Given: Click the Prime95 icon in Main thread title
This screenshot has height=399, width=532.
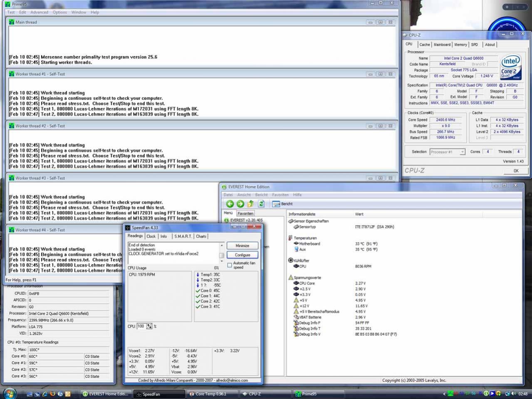Looking at the screenshot, I should point(12,22).
